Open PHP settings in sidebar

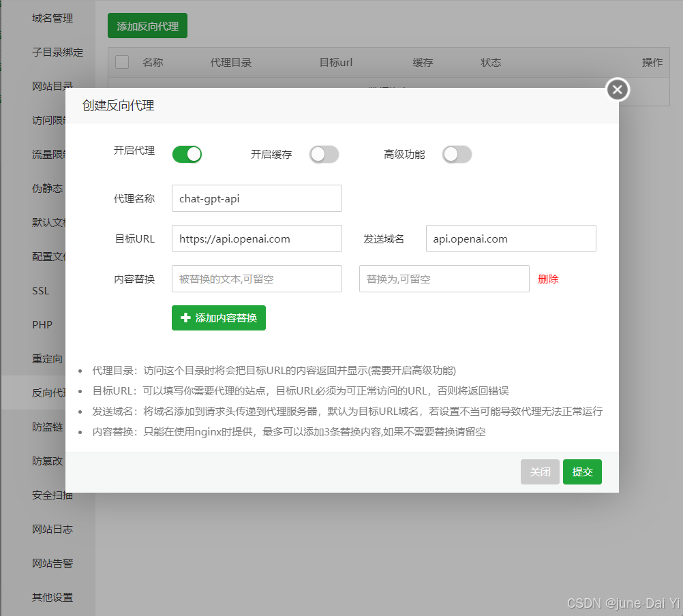tap(42, 325)
